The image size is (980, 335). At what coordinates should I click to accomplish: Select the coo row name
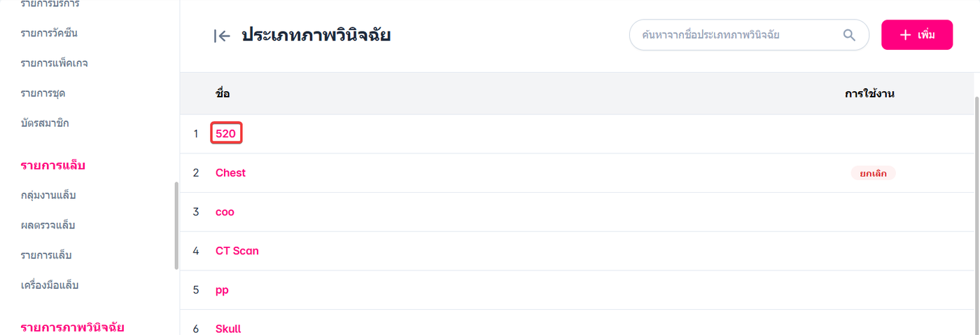[225, 212]
